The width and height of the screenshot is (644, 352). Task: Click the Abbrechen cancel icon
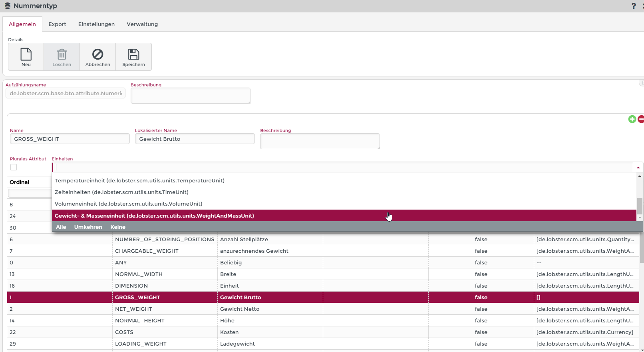[98, 54]
